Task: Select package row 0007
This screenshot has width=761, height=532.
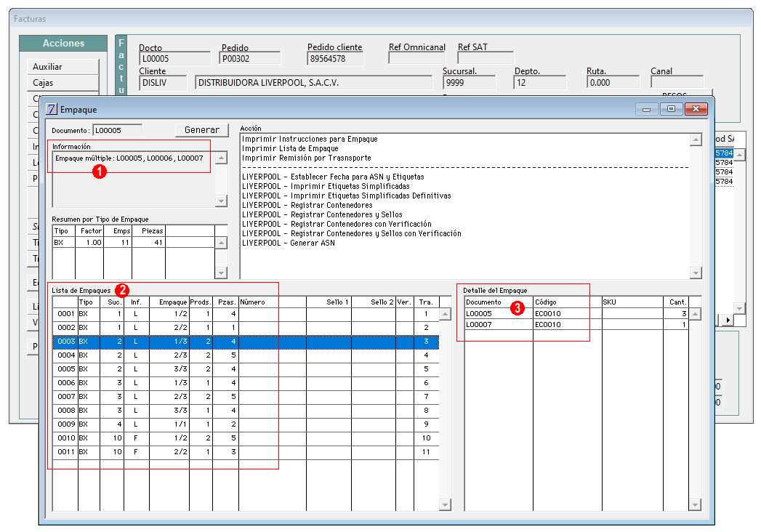Action: coord(246,397)
